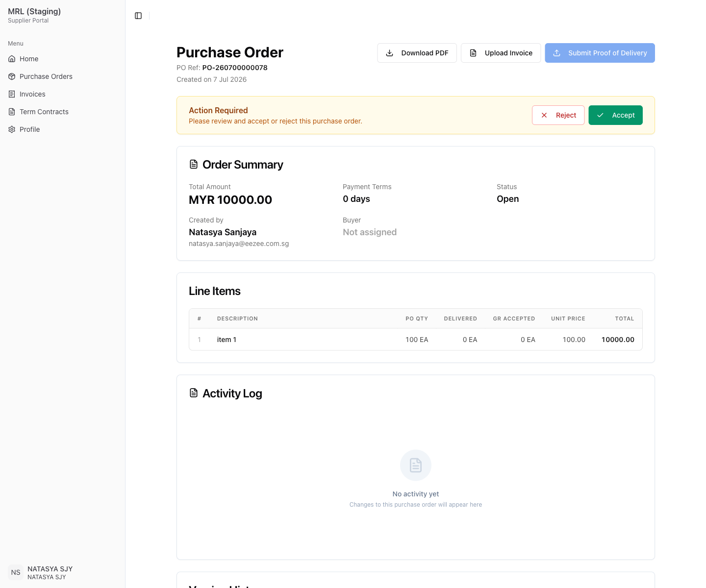The image size is (706, 588).
Task: Click the TOTAL column header
Action: (625, 318)
